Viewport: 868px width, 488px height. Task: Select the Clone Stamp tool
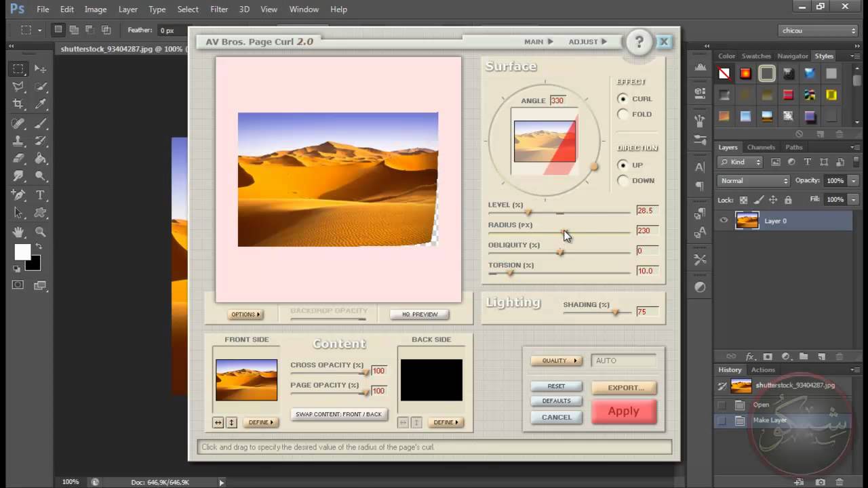[18, 141]
